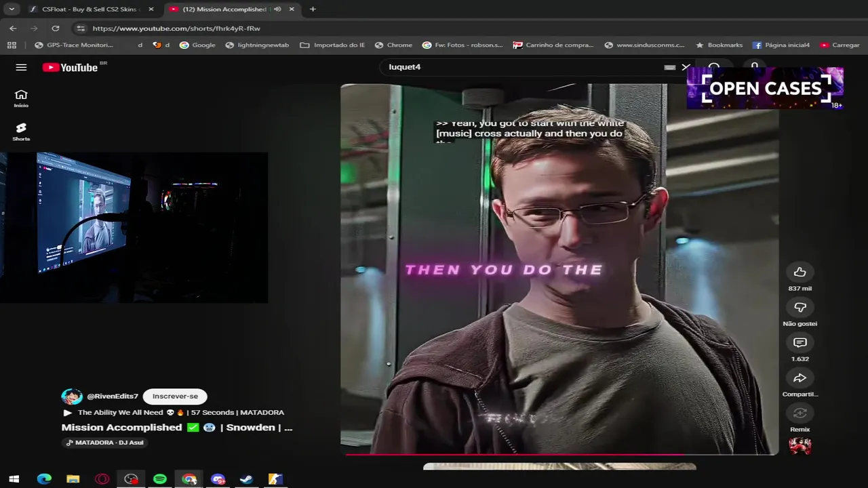The height and width of the screenshot is (488, 868).
Task: Open the @RivenEdits7 channel name
Action: click(113, 396)
